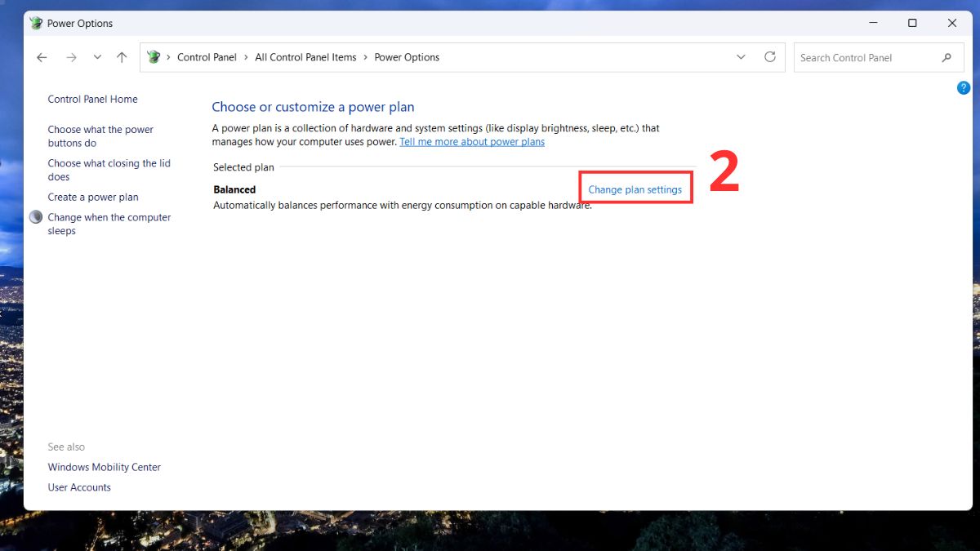Viewport: 980px width, 551px height.
Task: Open the recent locations chevron
Action: [x=97, y=57]
